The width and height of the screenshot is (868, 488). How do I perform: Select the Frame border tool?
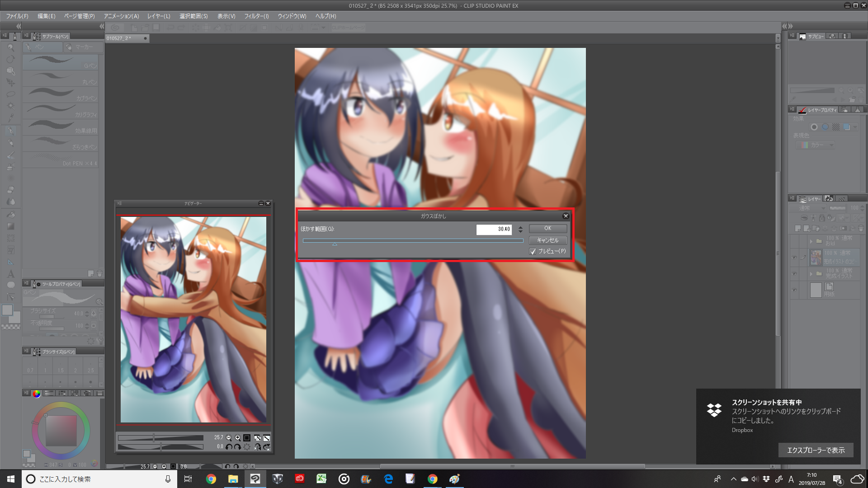(x=11, y=250)
